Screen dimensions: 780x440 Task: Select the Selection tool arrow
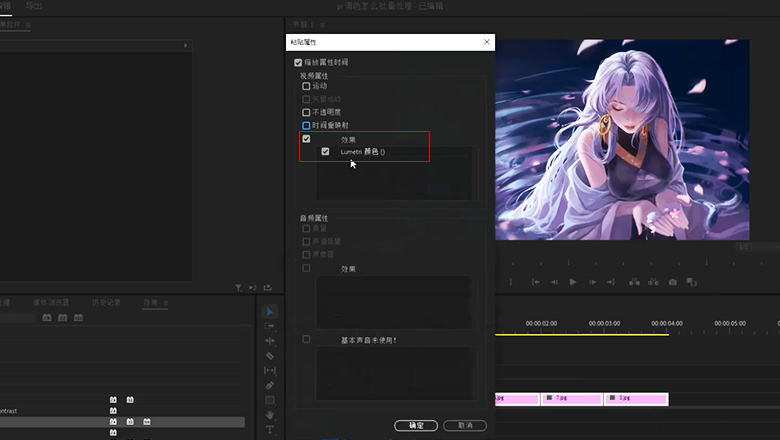pos(270,311)
